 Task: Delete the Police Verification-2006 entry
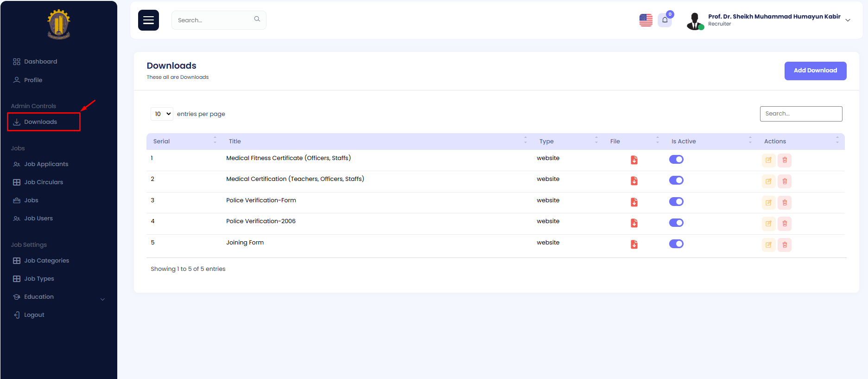coord(785,224)
